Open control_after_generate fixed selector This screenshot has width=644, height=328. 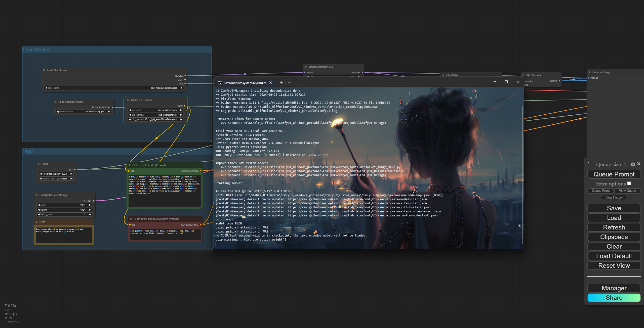[x=56, y=178]
